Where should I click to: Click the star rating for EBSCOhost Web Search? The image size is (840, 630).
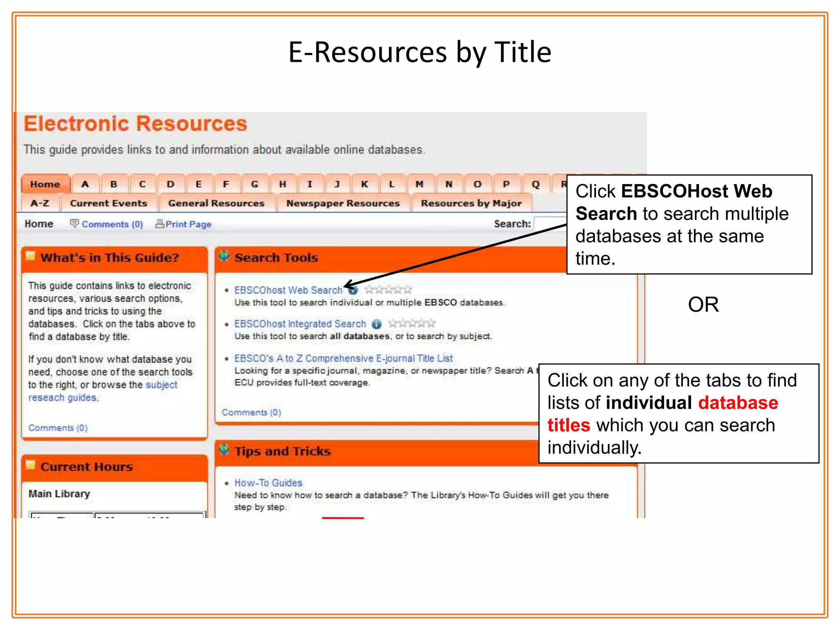pos(388,290)
